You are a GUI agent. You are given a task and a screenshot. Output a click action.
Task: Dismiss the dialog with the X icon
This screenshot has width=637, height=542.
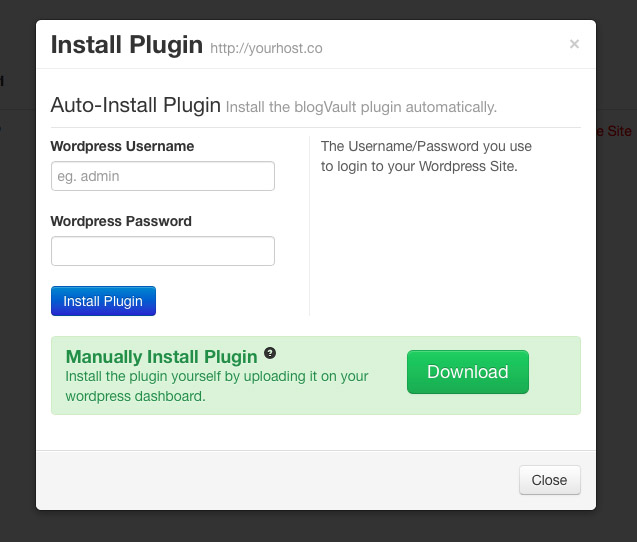(x=574, y=44)
